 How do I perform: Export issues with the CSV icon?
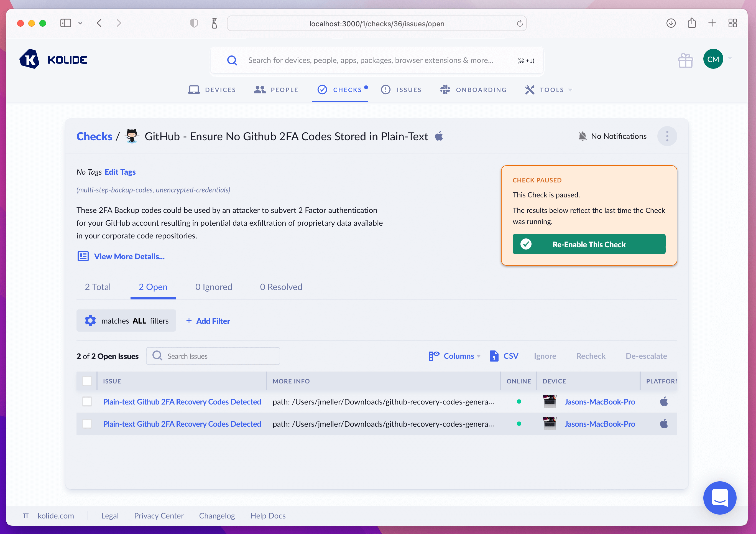click(494, 356)
